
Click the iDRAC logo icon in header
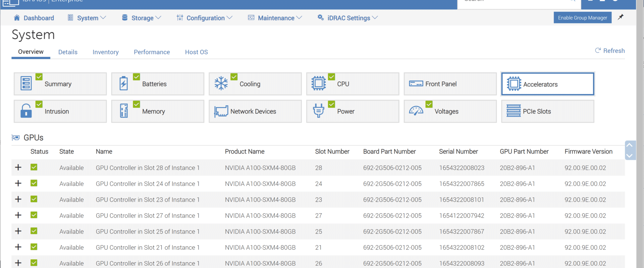[11, 3]
